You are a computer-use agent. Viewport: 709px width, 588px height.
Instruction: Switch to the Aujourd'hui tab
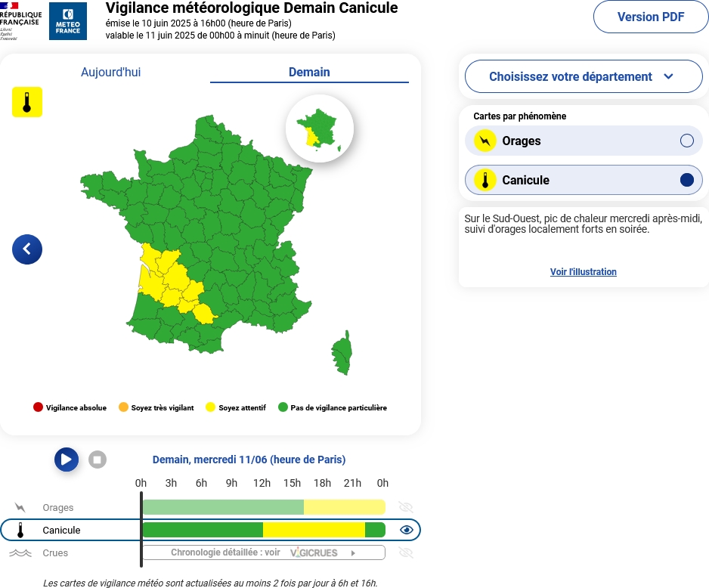click(111, 73)
